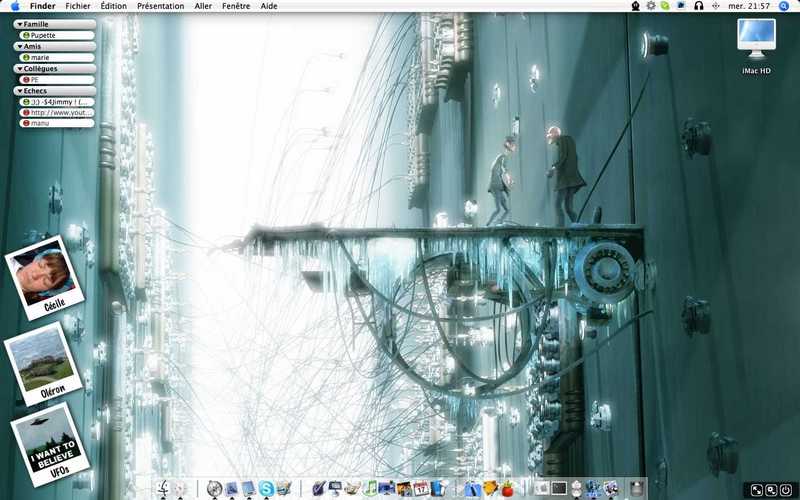Click the power button at bottom right
The width and height of the screenshot is (800, 500).
point(786,490)
